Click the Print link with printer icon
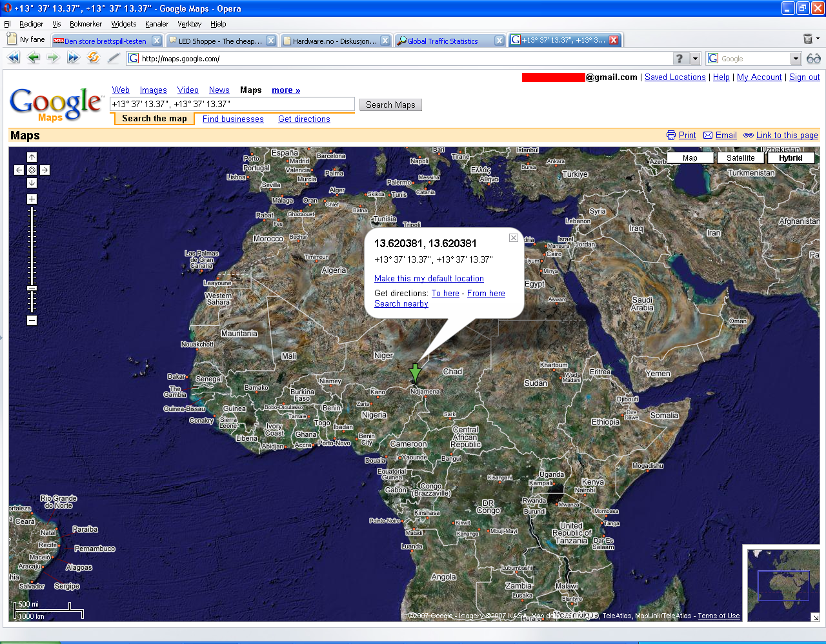826x644 pixels. tap(681, 136)
